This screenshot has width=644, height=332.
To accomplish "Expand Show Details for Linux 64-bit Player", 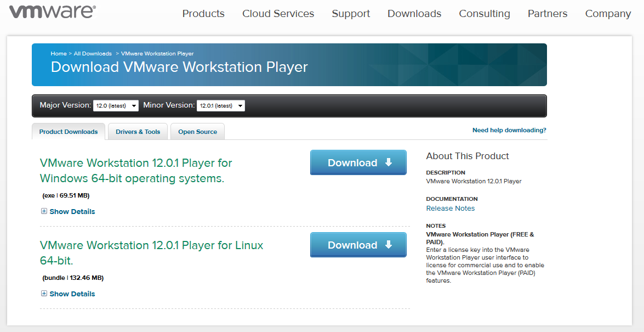I will coord(72,294).
